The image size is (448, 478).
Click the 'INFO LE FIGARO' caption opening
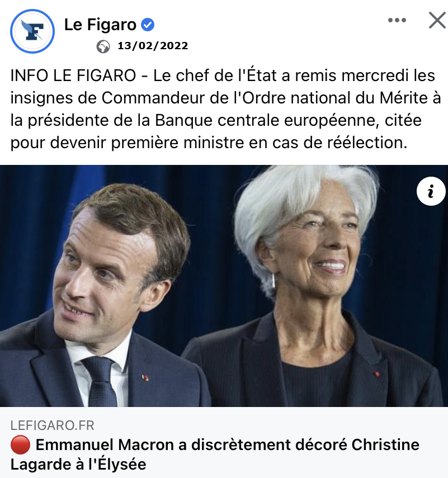[x=73, y=75]
